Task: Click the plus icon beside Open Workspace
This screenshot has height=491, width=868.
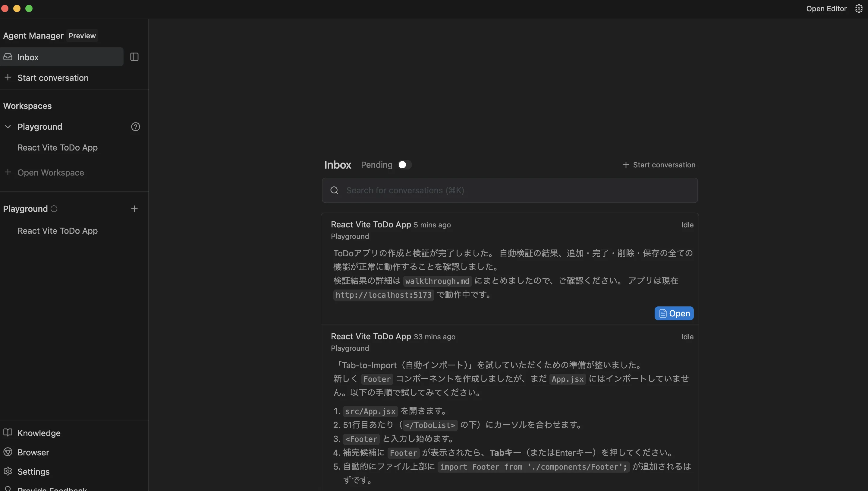Action: (8, 172)
